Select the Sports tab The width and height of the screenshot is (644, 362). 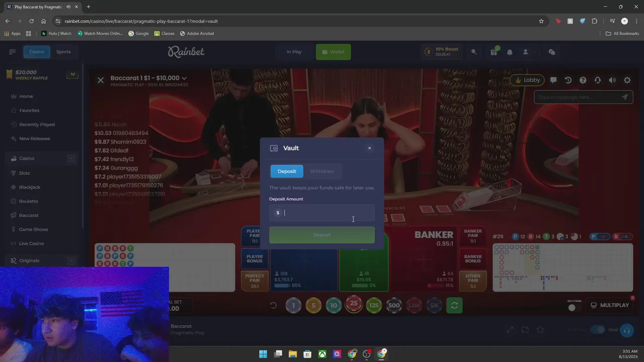pos(63,52)
